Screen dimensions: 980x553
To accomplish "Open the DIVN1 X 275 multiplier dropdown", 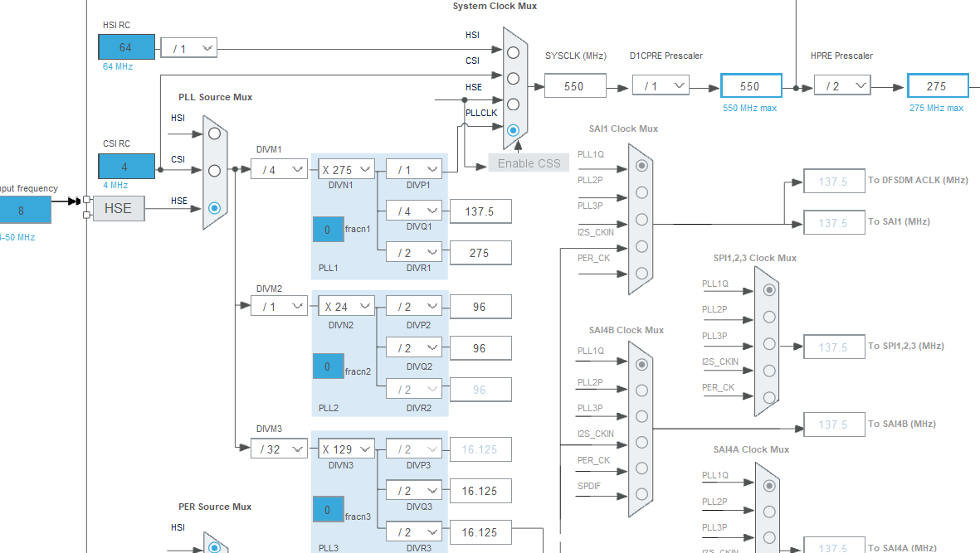I will (345, 169).
